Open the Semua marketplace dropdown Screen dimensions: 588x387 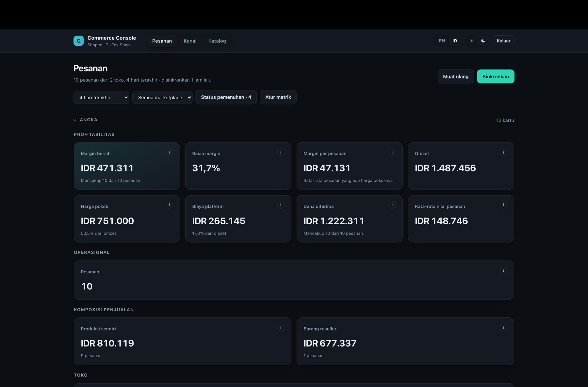(162, 97)
